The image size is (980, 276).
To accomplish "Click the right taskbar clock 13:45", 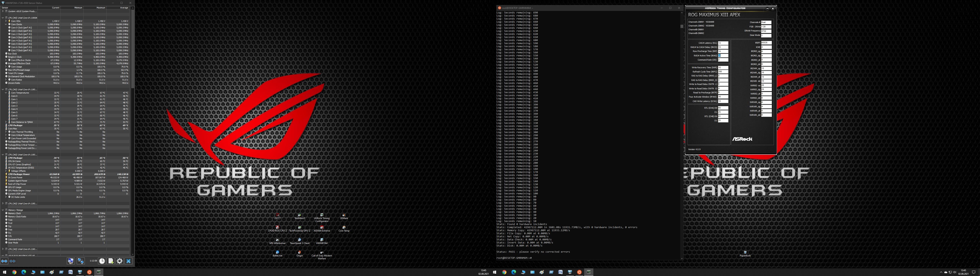I will (963, 272).
